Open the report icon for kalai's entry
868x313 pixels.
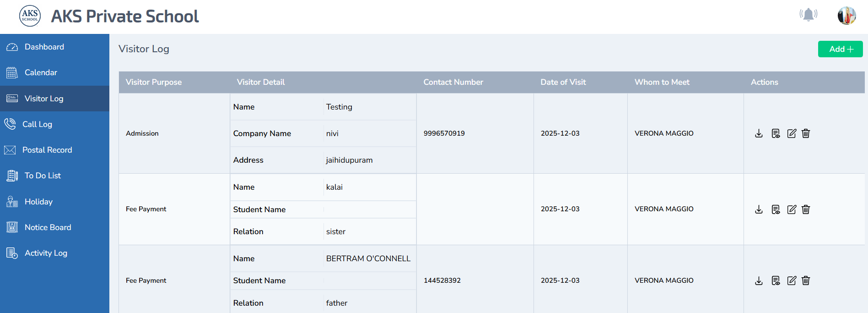pos(775,209)
